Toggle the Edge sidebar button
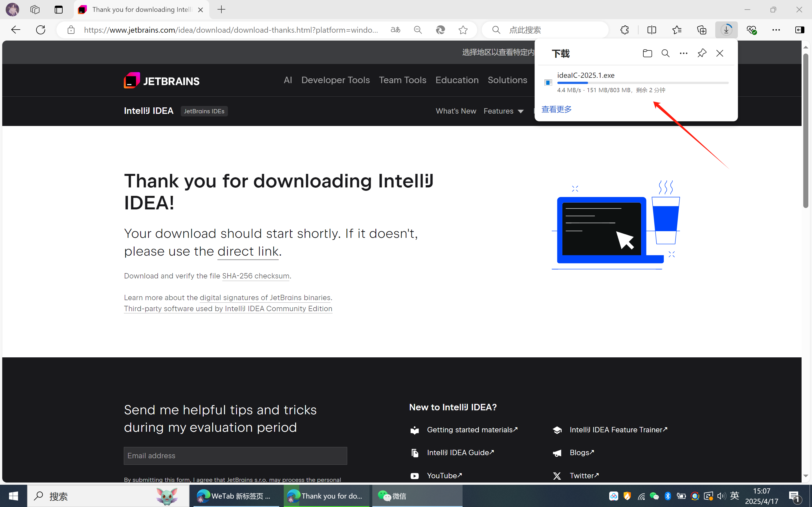The image size is (812, 507). [x=800, y=30]
